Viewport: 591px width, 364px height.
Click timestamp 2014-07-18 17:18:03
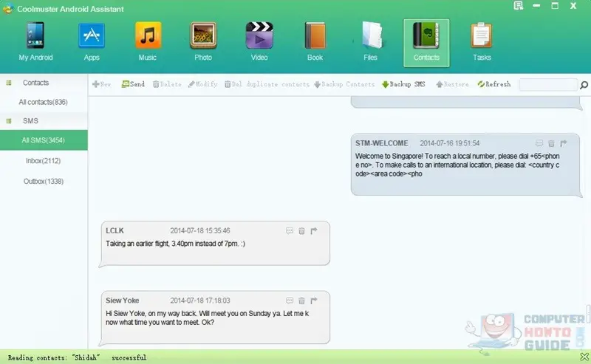199,301
